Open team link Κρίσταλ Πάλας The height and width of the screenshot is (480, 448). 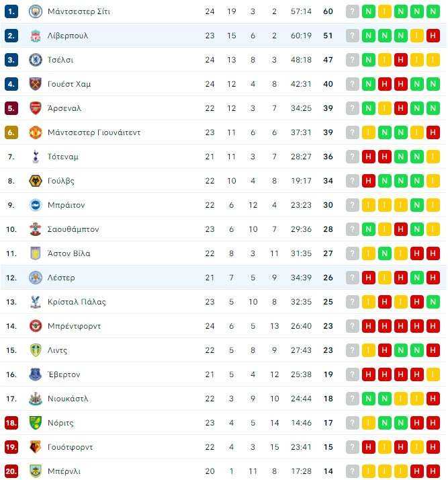77,302
